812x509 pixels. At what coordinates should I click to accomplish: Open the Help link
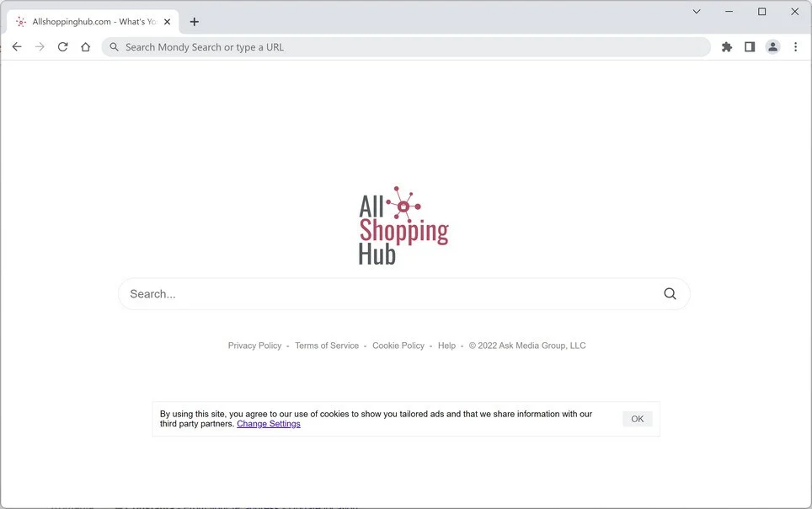click(447, 346)
